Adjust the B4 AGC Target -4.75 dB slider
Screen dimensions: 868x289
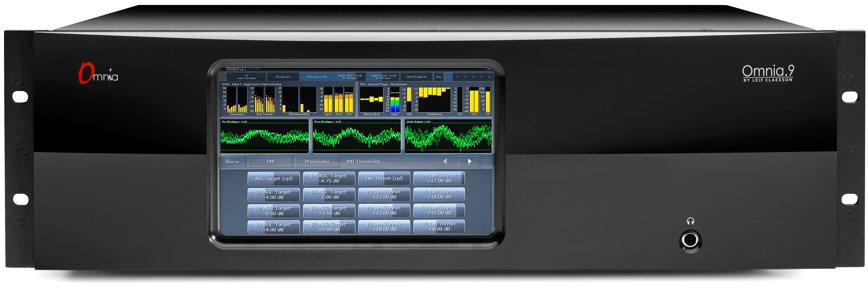(x=329, y=179)
